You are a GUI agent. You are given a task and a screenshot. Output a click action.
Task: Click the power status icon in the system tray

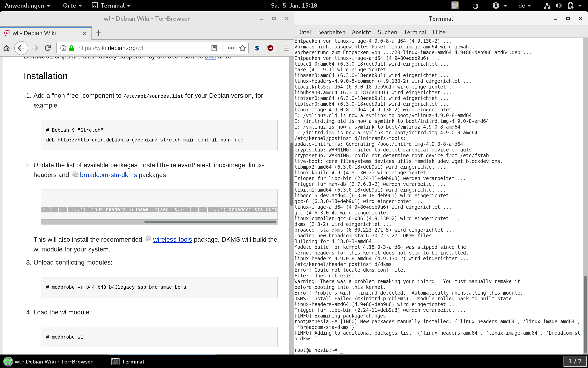click(x=570, y=5)
